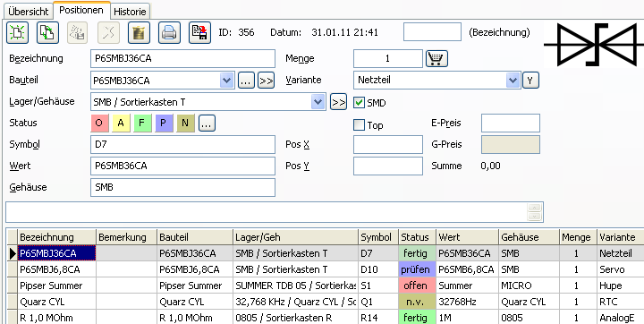Click the disabled cancel/undo icon
Viewport: 644px width, 324px height.
click(x=108, y=32)
